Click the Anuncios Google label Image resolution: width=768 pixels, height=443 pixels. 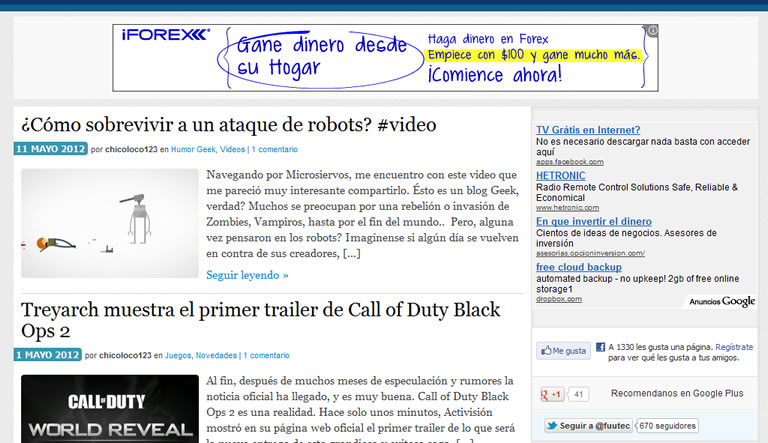coord(722,301)
